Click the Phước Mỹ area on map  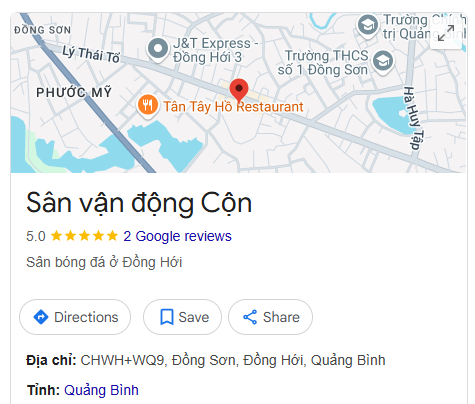point(74,92)
